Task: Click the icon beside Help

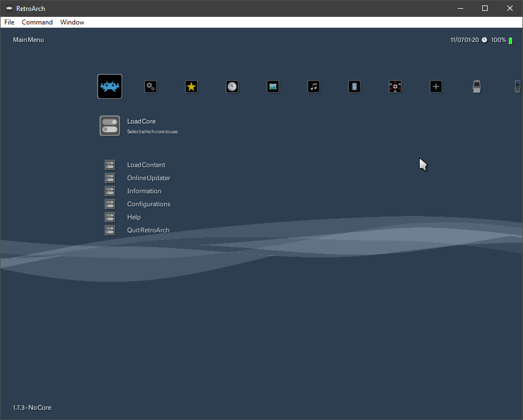Action: 110,217
